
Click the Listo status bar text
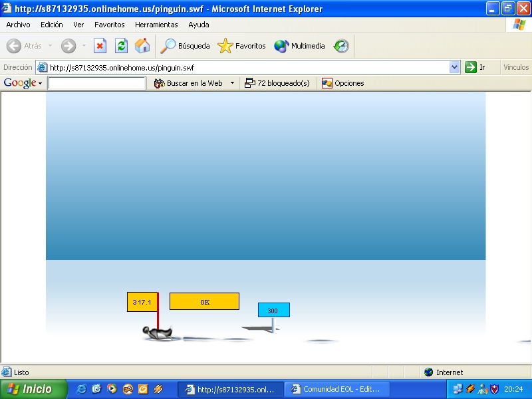(21, 372)
